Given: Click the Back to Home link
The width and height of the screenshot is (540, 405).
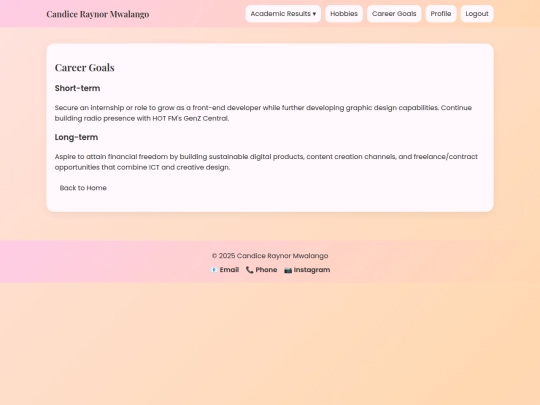Looking at the screenshot, I should coord(83,188).
